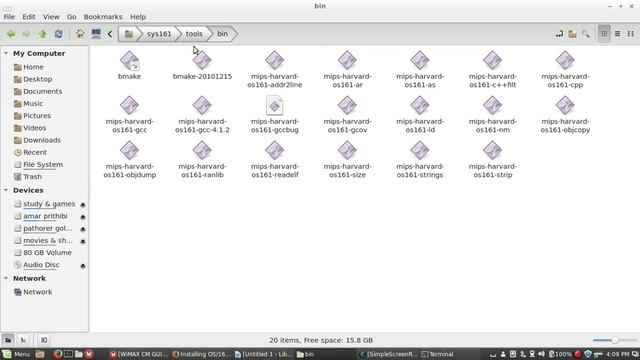640x360 pixels.
Task: Select mips-harvard-os161-gcov file
Action: [x=347, y=106]
